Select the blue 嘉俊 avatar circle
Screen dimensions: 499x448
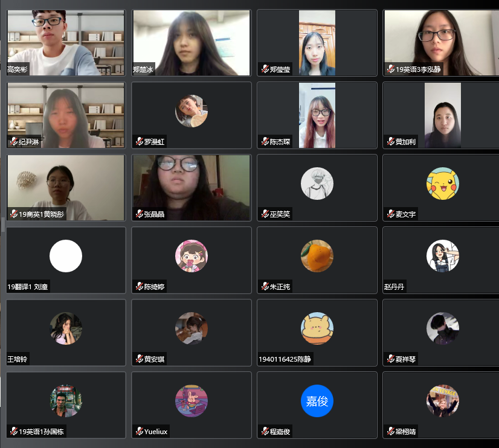click(317, 401)
